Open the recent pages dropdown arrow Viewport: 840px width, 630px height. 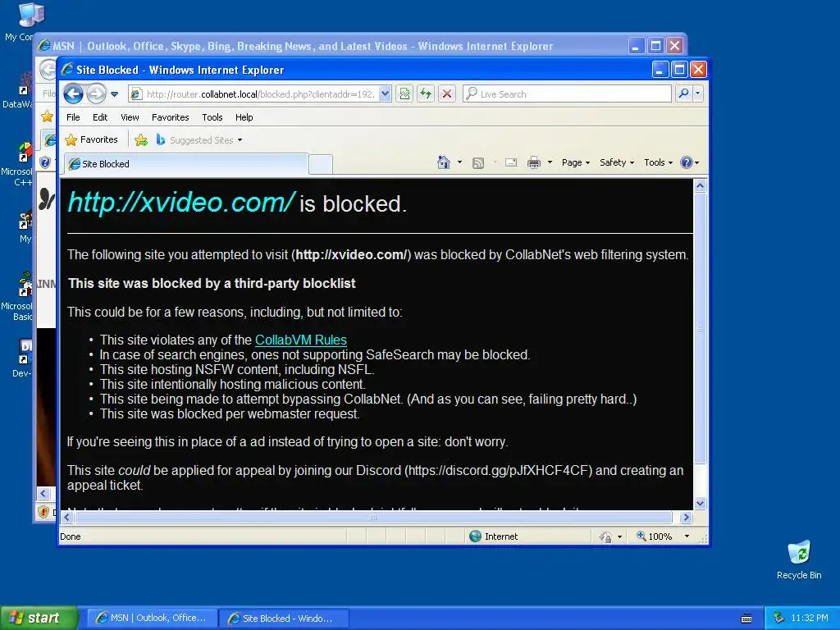coord(115,94)
